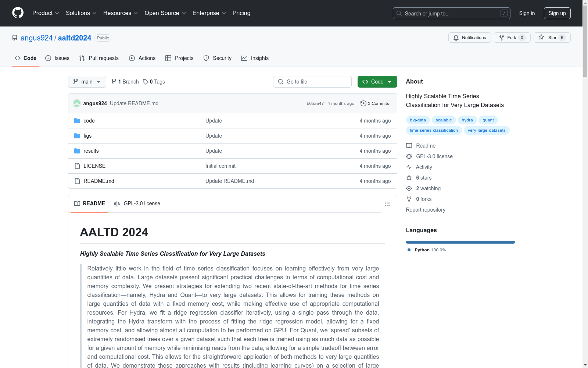Expand the Open Source menu

click(x=165, y=13)
